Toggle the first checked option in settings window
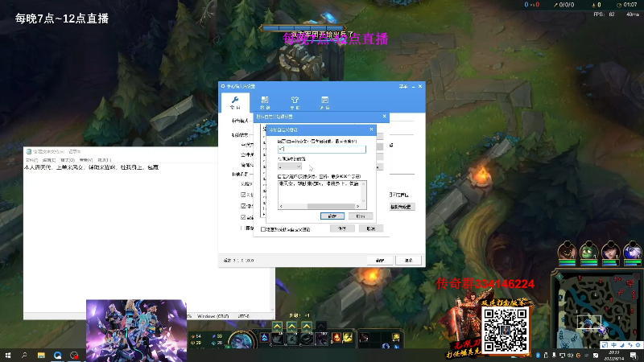The width and height of the screenshot is (644, 362). pyautogui.click(x=243, y=195)
